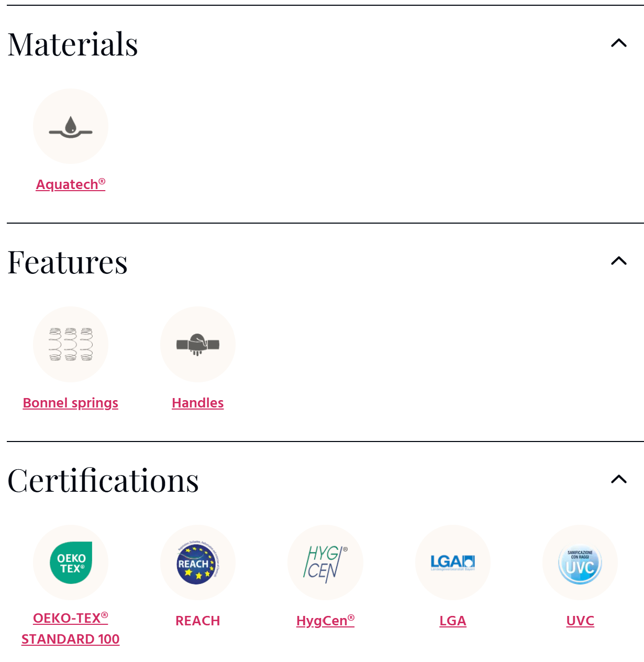Open the OEKO-TEX® STANDARD 100 link
Image resolution: width=644 pixels, height=662 pixels.
(71, 628)
